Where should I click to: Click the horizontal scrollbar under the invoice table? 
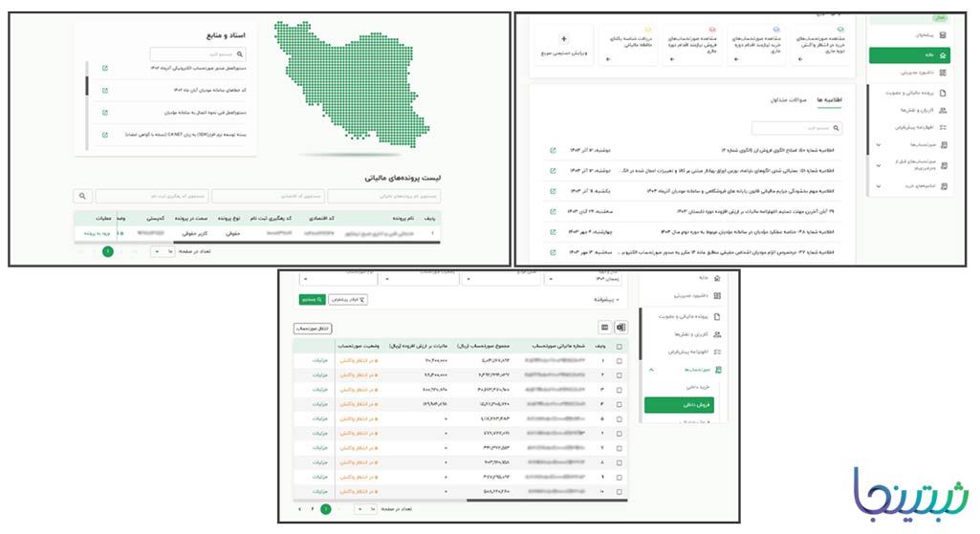[546, 500]
